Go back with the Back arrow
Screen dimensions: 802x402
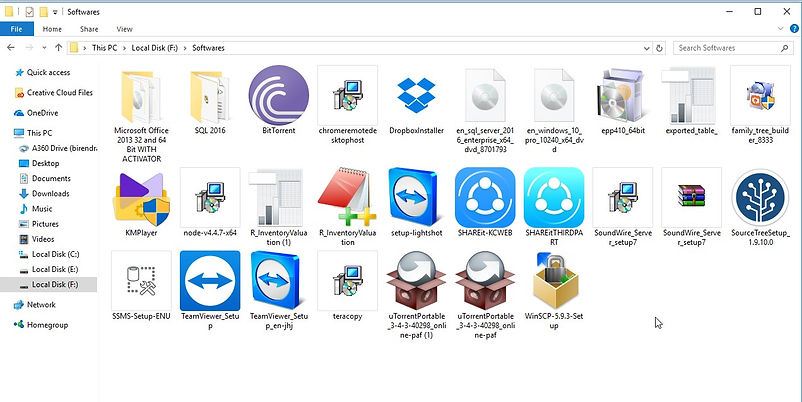(x=11, y=48)
